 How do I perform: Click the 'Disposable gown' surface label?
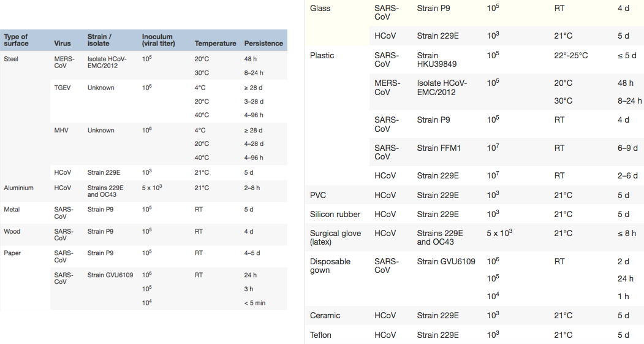coord(330,266)
